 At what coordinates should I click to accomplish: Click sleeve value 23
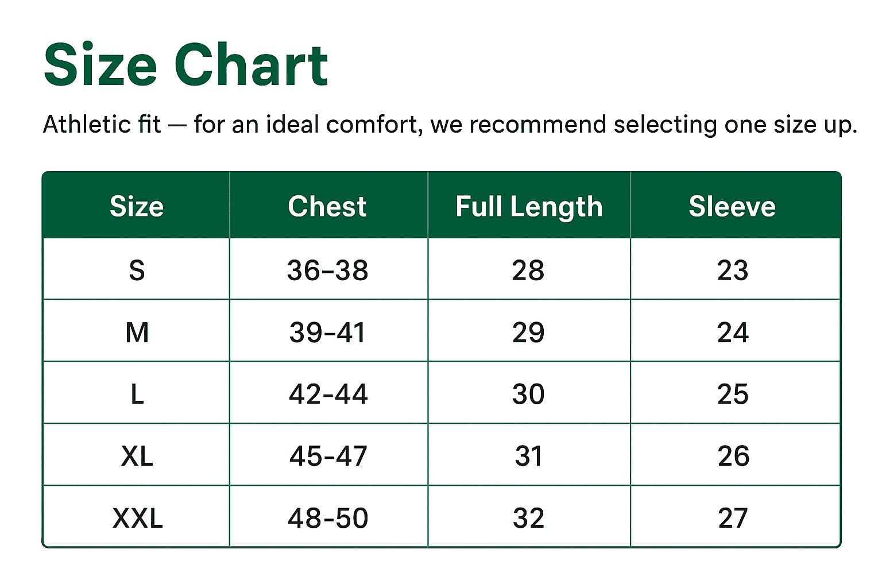point(733,270)
